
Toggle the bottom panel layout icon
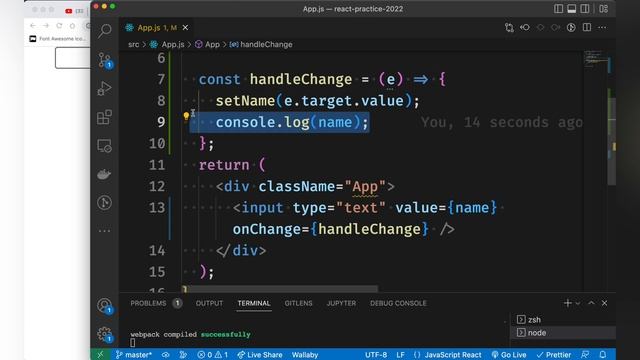[x=571, y=9]
